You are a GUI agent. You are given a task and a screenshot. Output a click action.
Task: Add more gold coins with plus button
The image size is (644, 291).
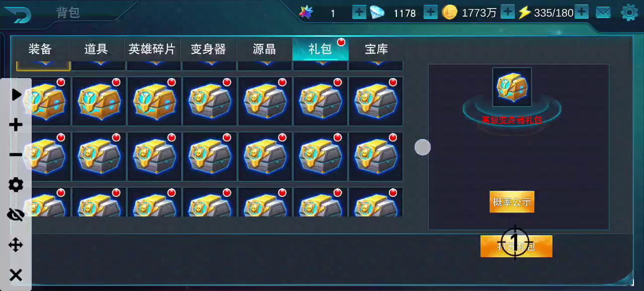point(508,12)
